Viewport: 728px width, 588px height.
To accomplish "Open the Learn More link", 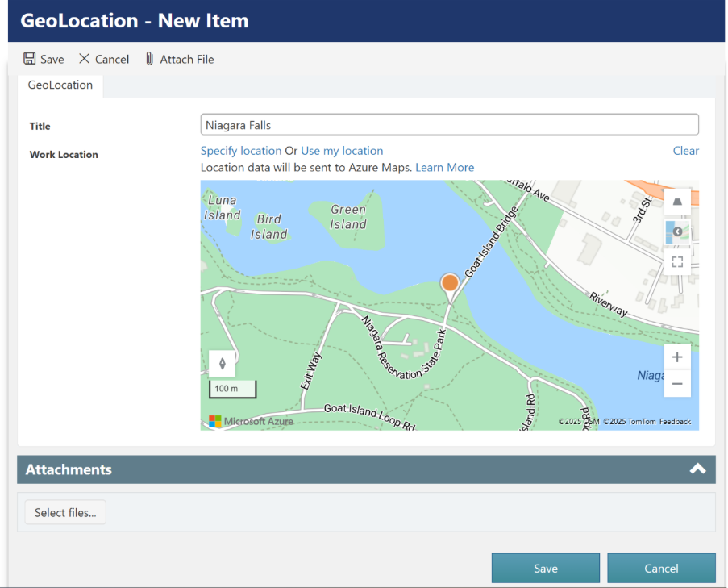I will click(x=444, y=168).
